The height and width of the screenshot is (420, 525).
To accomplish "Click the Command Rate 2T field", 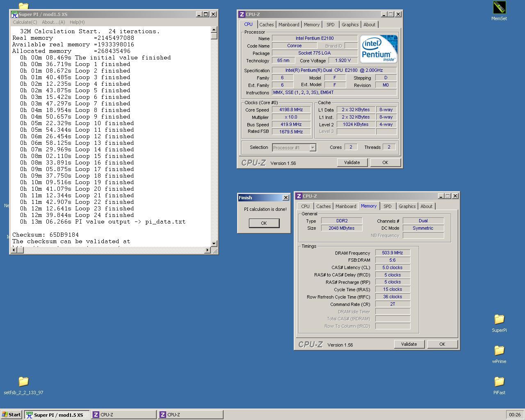I will pyautogui.click(x=393, y=304).
